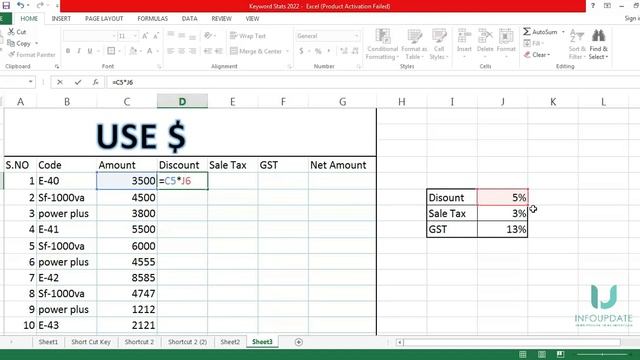Click the Fill button
Image resolution: width=640 pixels, height=360 pixels.
click(x=533, y=43)
